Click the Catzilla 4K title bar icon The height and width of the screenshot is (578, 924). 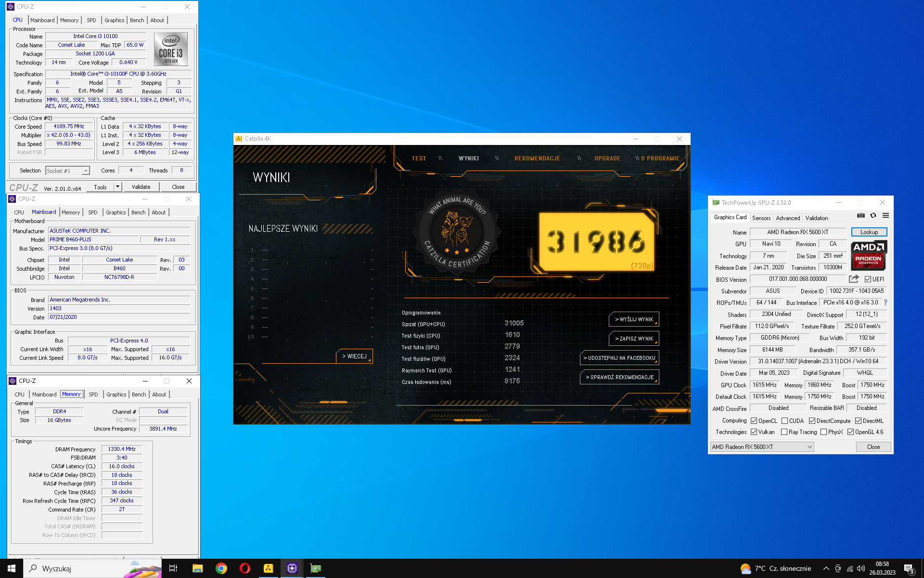pyautogui.click(x=239, y=139)
